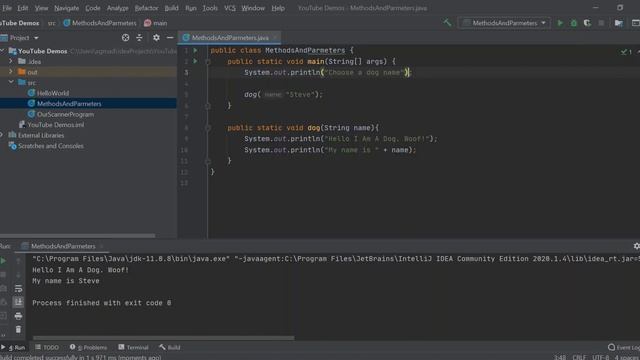Open Project Structure from the top toolbar
Viewport: 640px width, 360px height.
pyautogui.click(x=619, y=23)
